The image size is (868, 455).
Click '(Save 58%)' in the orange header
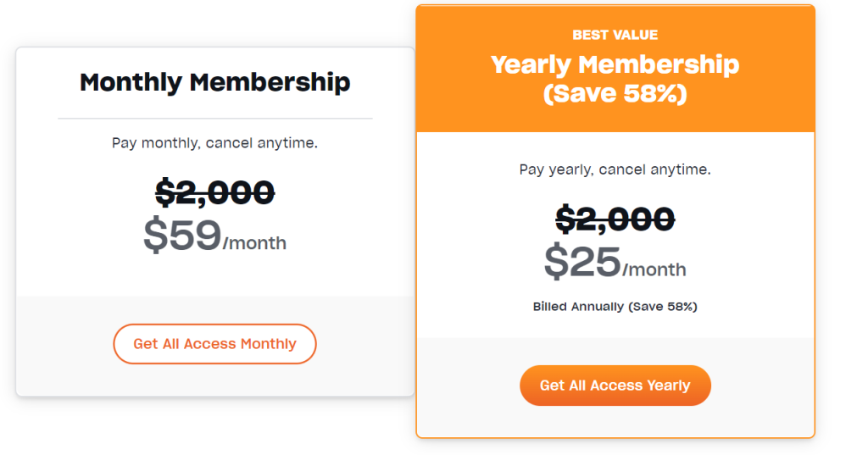pyautogui.click(x=615, y=93)
